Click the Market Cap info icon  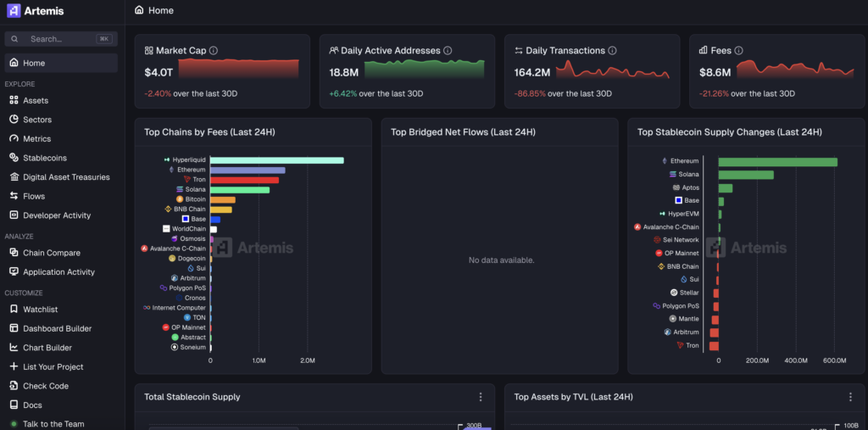(x=213, y=50)
